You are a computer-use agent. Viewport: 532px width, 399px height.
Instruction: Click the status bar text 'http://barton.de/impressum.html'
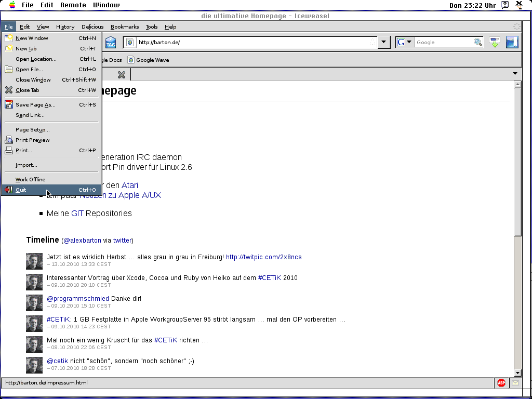click(x=46, y=383)
